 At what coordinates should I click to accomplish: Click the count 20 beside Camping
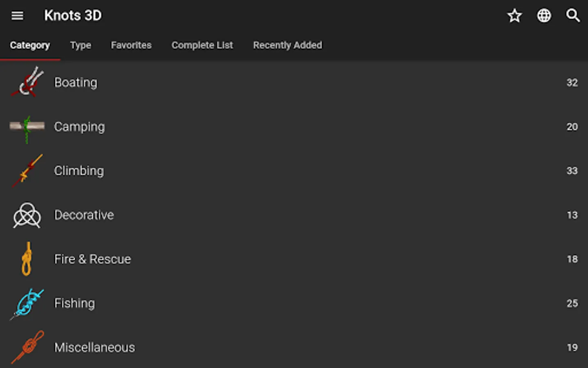pyautogui.click(x=572, y=127)
